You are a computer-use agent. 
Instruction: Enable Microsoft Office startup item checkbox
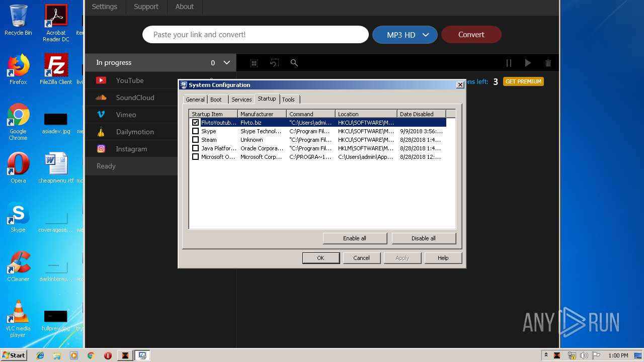196,157
